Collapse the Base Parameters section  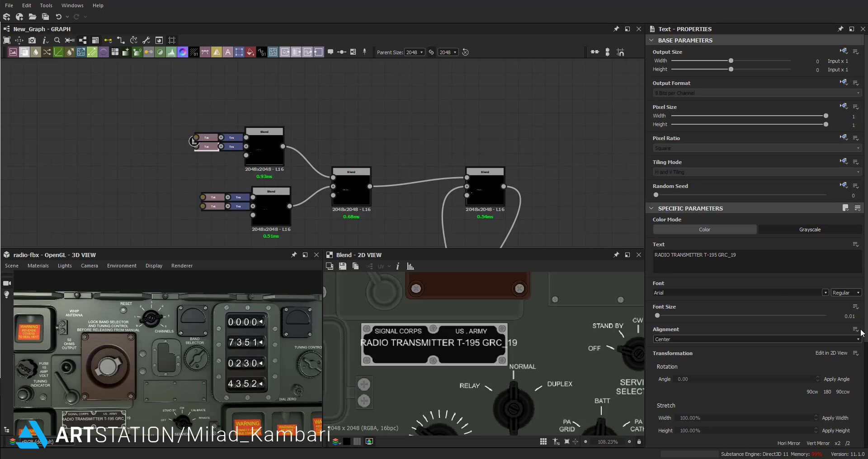tap(651, 40)
